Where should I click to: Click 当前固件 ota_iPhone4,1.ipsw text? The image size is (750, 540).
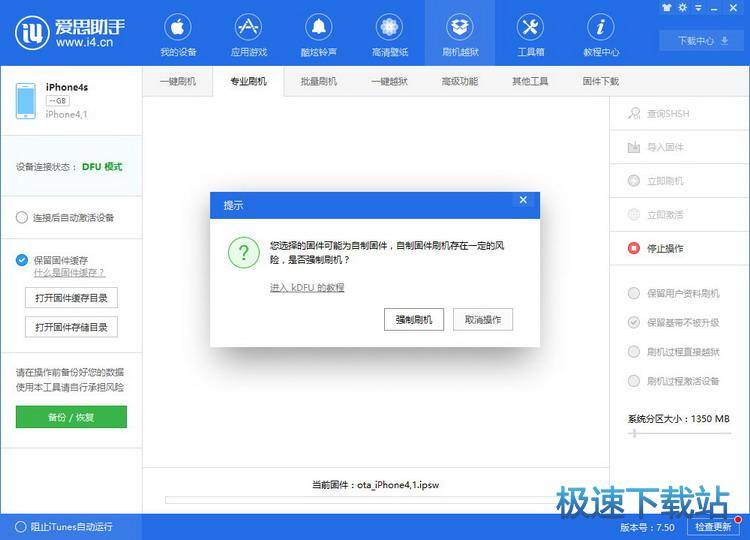pyautogui.click(x=375, y=485)
